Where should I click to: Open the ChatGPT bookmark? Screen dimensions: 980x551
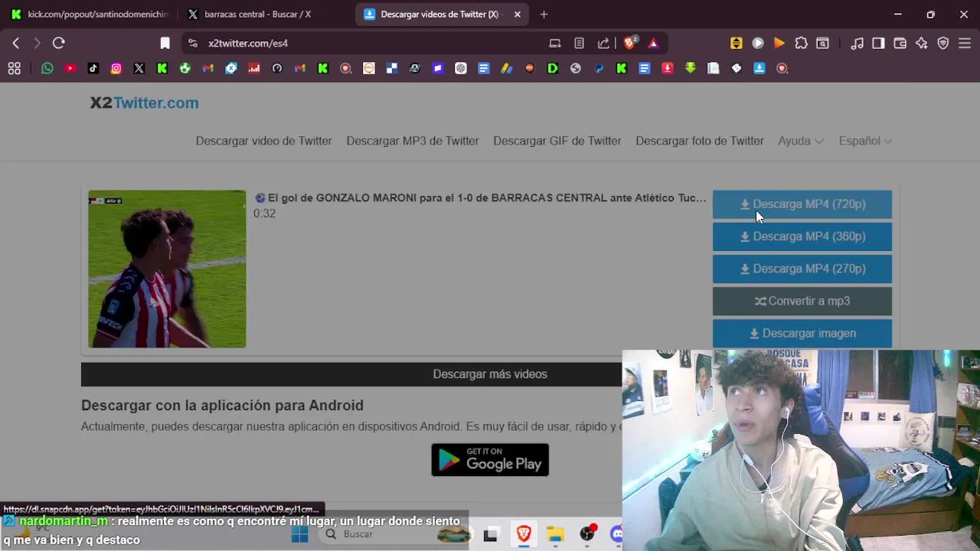coord(461,68)
